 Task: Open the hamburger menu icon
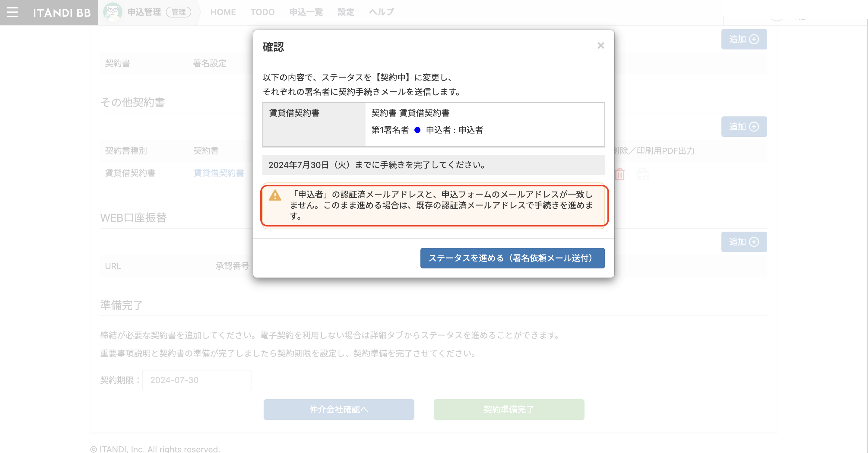point(12,12)
